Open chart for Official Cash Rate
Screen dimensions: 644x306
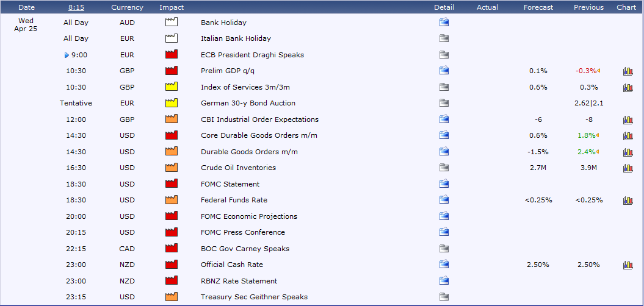pyautogui.click(x=628, y=265)
